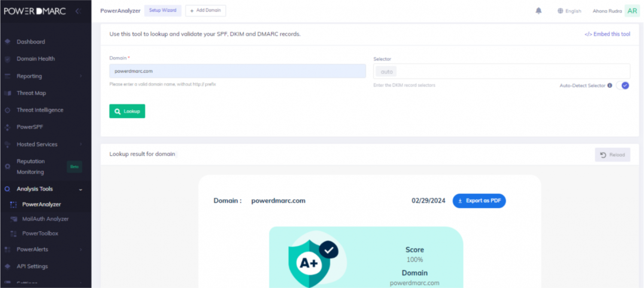Disable the Auto-Detect Selector toggle
The width and height of the screenshot is (644, 288).
tap(623, 86)
